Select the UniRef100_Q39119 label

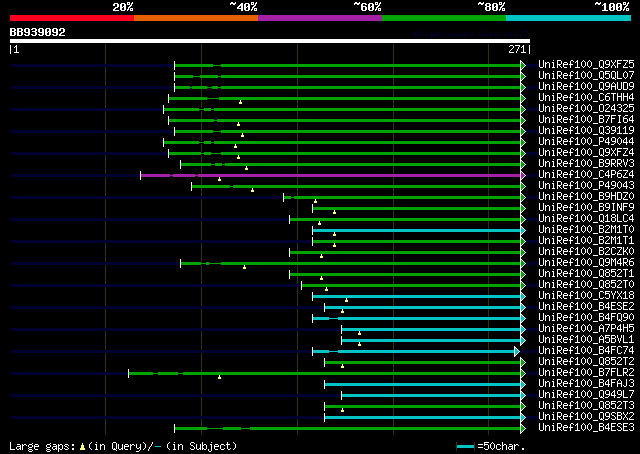(x=586, y=130)
